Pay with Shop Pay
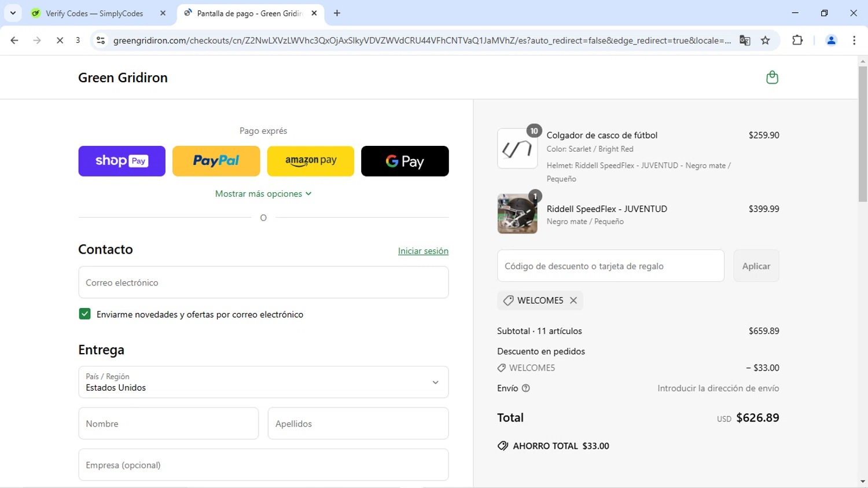This screenshot has height=488, width=868. coord(122,161)
